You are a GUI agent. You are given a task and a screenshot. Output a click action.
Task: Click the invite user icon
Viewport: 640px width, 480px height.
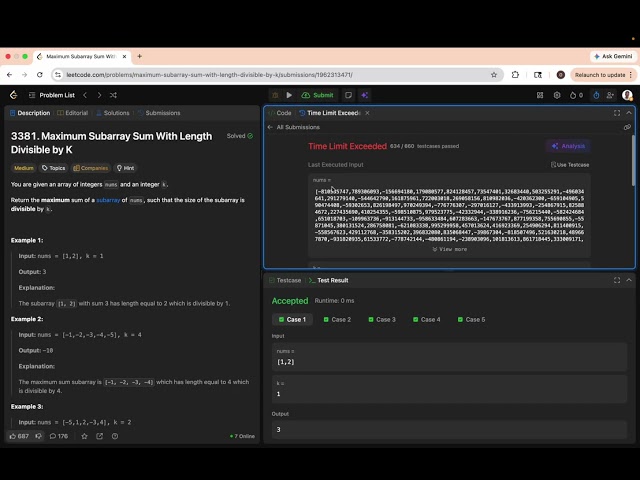[610, 95]
